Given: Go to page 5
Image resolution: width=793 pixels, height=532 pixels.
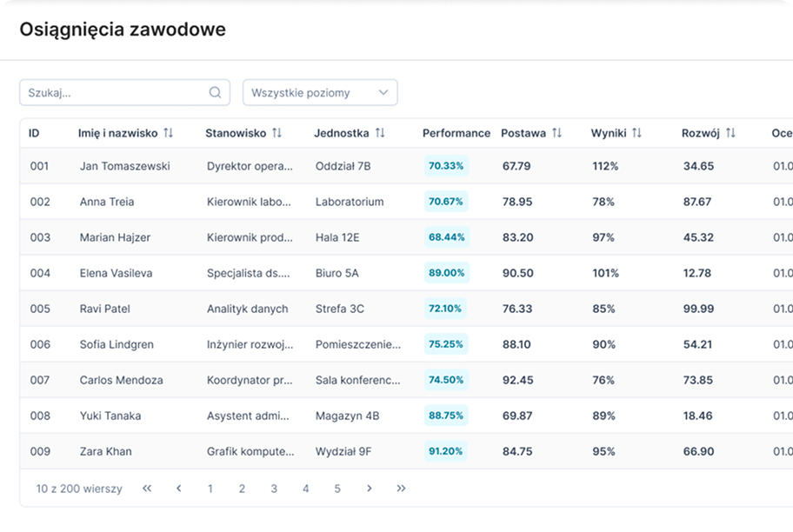Looking at the screenshot, I should point(337,489).
